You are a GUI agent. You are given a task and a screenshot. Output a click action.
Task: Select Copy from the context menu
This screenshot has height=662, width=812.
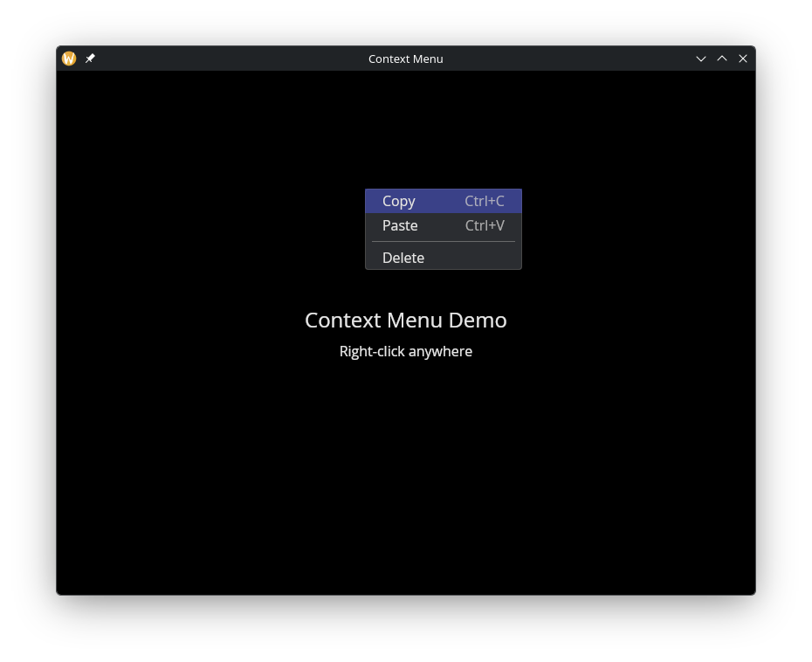pos(399,201)
